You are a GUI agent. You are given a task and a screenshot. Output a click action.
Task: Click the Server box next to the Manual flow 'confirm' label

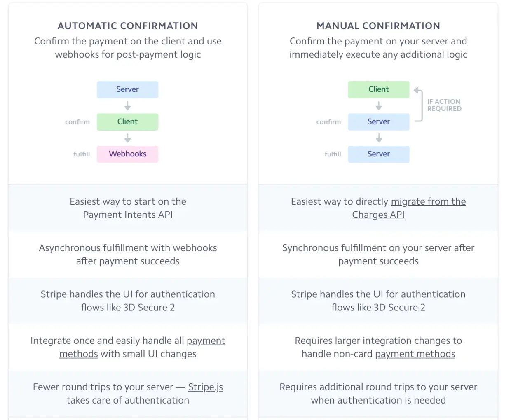(379, 121)
